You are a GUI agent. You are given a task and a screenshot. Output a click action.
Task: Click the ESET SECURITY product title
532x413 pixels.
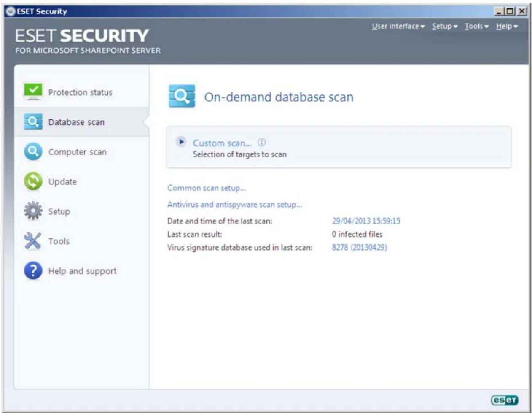click(82, 36)
